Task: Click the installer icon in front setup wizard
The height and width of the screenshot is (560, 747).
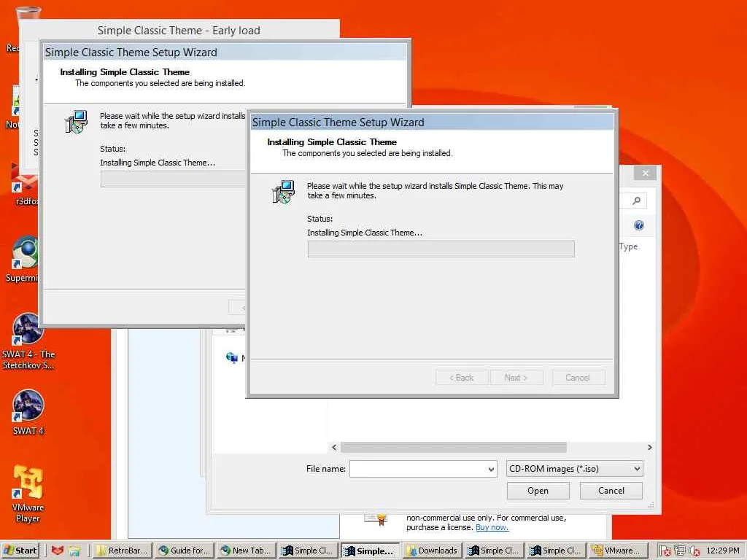Action: 283,192
